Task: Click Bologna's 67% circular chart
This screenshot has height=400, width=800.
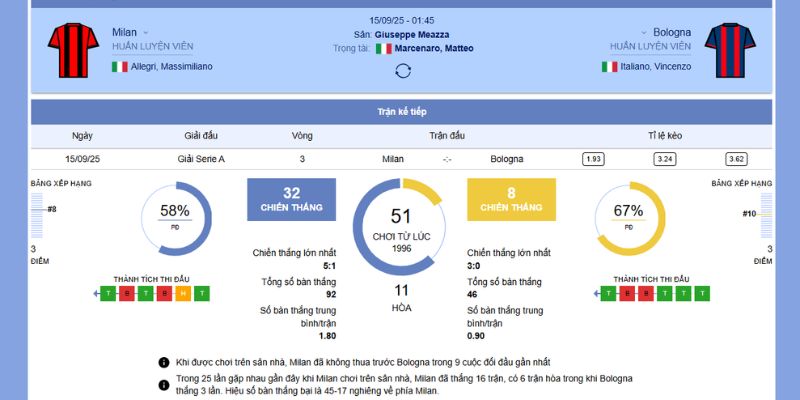Action: (x=628, y=216)
